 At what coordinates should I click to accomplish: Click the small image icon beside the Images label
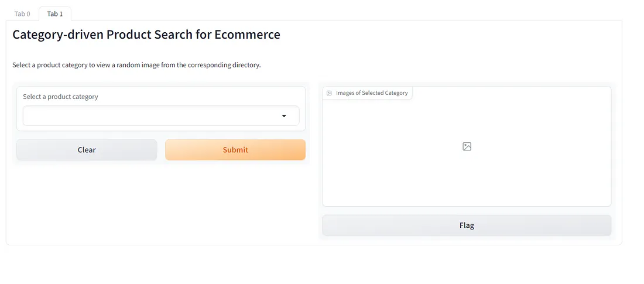click(x=329, y=93)
